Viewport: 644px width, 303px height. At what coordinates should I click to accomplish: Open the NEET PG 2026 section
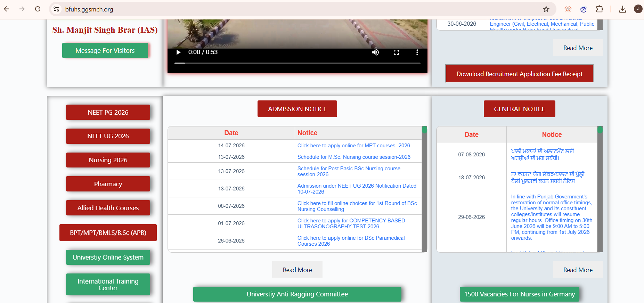[108, 112]
